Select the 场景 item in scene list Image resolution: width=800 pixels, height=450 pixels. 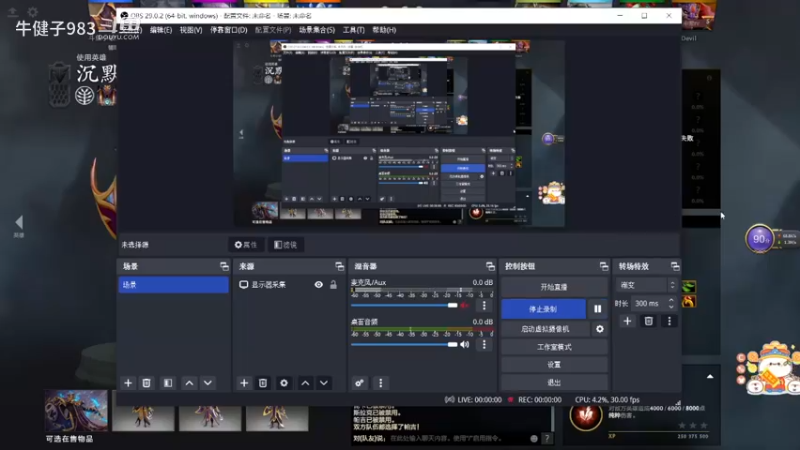pos(173,285)
